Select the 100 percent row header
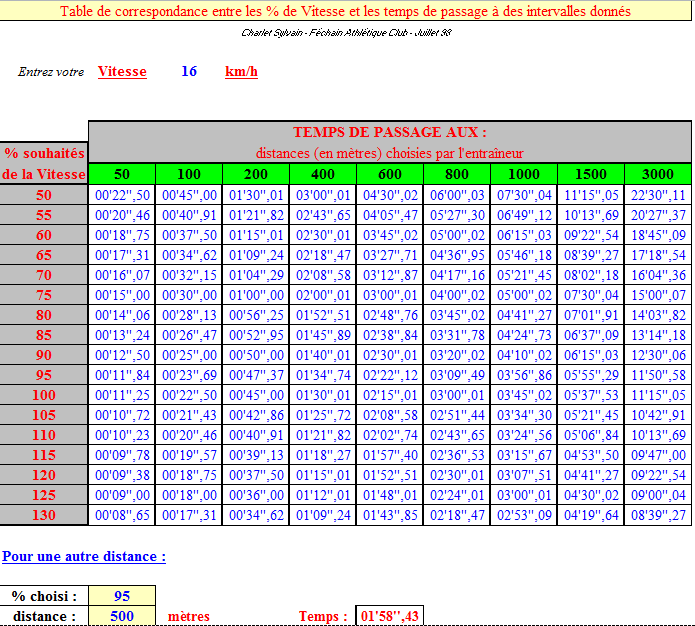695x626 pixels. click(x=44, y=395)
